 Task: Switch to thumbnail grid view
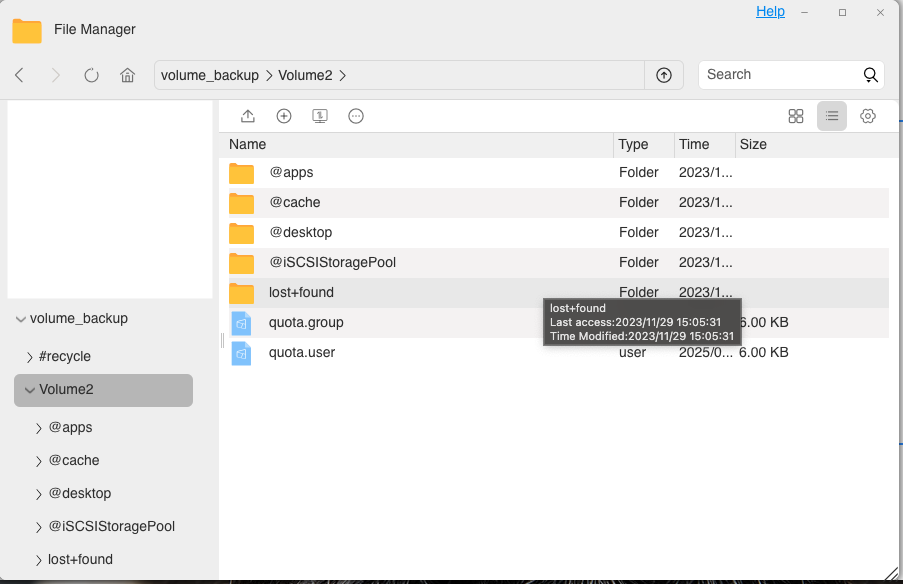pos(796,116)
